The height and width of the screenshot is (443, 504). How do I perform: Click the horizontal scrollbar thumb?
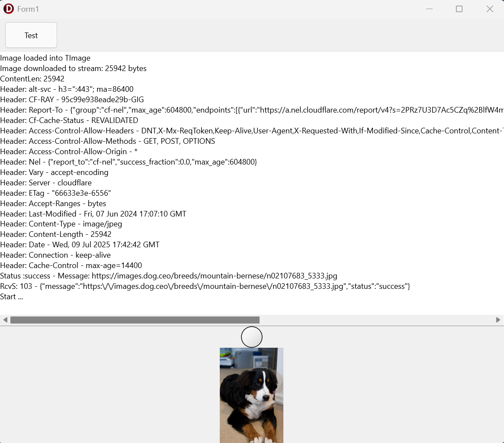(x=135, y=320)
